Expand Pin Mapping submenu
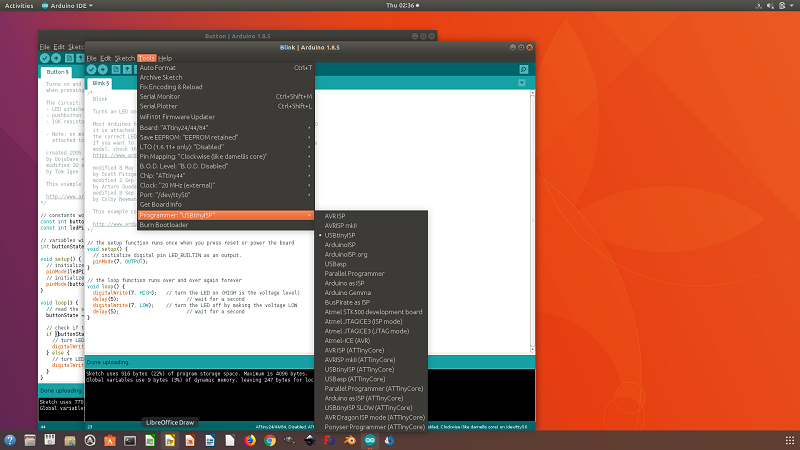 (226, 157)
